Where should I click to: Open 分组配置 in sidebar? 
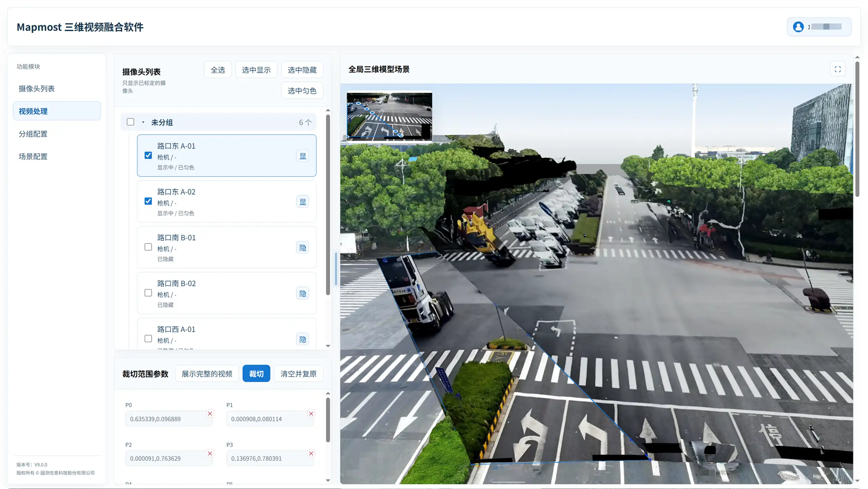click(x=57, y=134)
